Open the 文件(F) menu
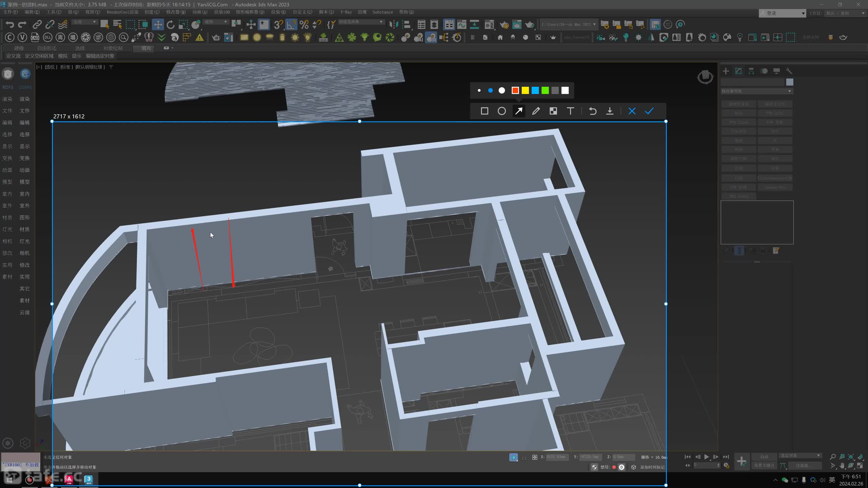This screenshot has height=488, width=868. click(x=11, y=12)
